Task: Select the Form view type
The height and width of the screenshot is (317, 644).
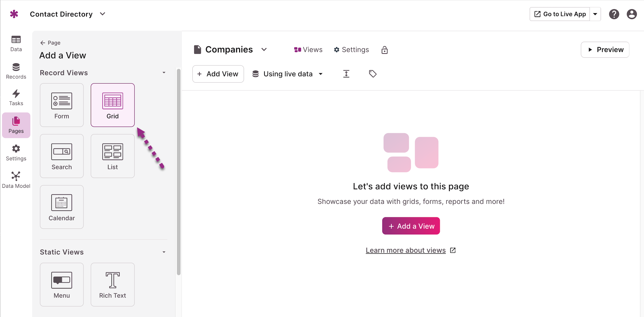Action: click(x=62, y=105)
